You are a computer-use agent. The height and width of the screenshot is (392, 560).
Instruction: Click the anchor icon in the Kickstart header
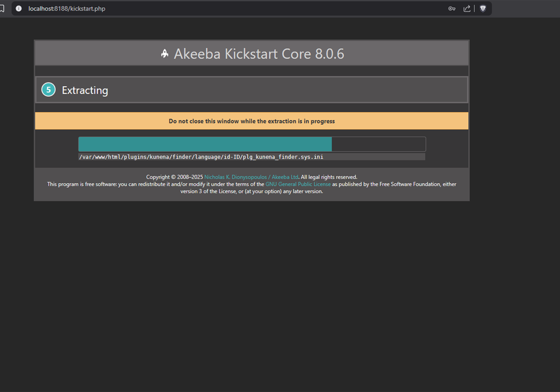coord(164,53)
